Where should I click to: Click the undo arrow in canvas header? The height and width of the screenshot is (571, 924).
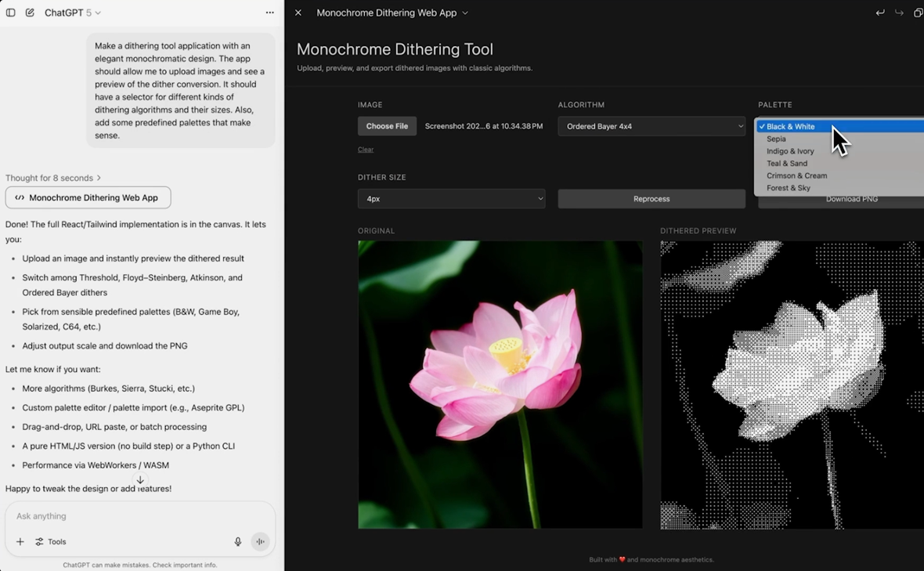(880, 13)
